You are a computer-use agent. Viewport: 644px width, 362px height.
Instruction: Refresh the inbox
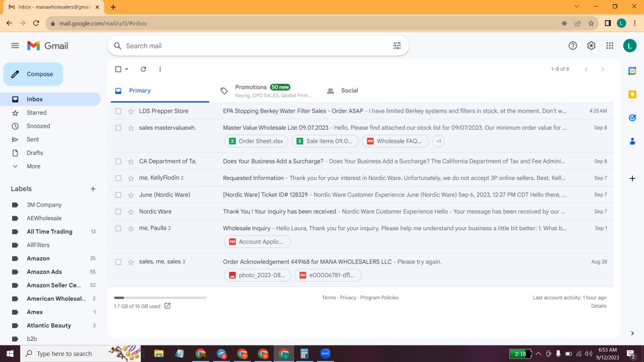(143, 69)
